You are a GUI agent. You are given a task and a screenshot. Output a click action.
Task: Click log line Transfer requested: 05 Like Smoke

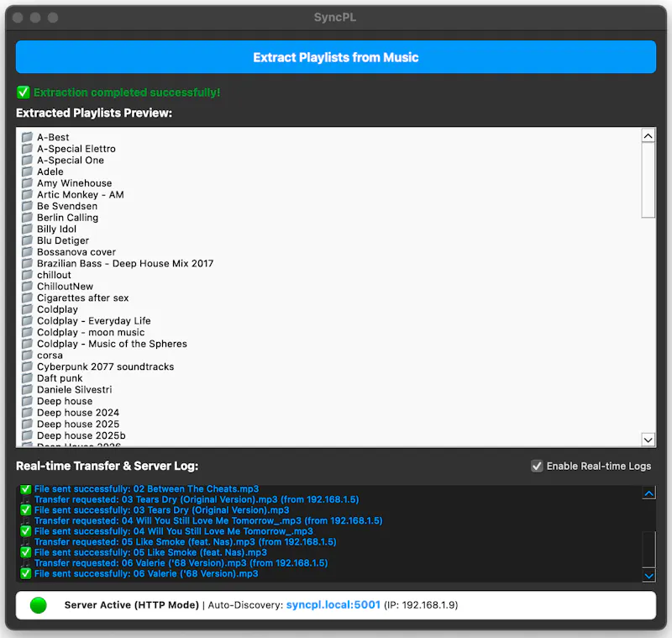point(185,541)
